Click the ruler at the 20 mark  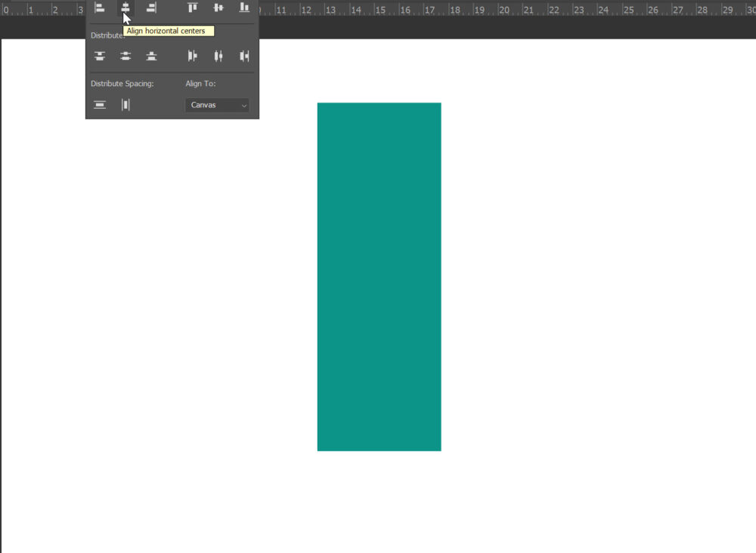coord(504,11)
